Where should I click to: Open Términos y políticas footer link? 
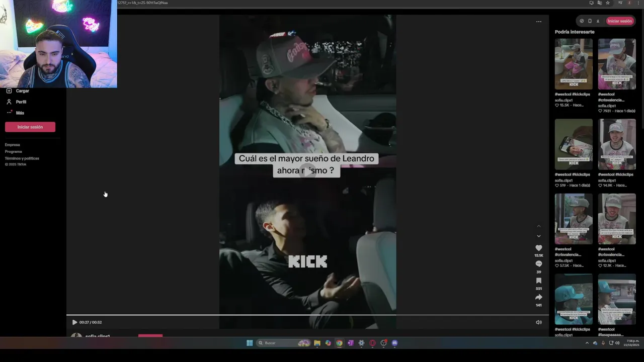22,158
